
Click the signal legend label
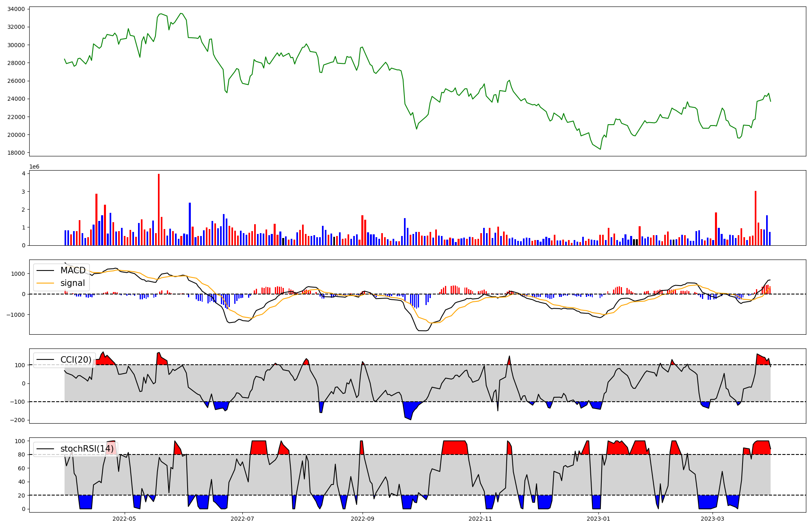click(x=73, y=283)
